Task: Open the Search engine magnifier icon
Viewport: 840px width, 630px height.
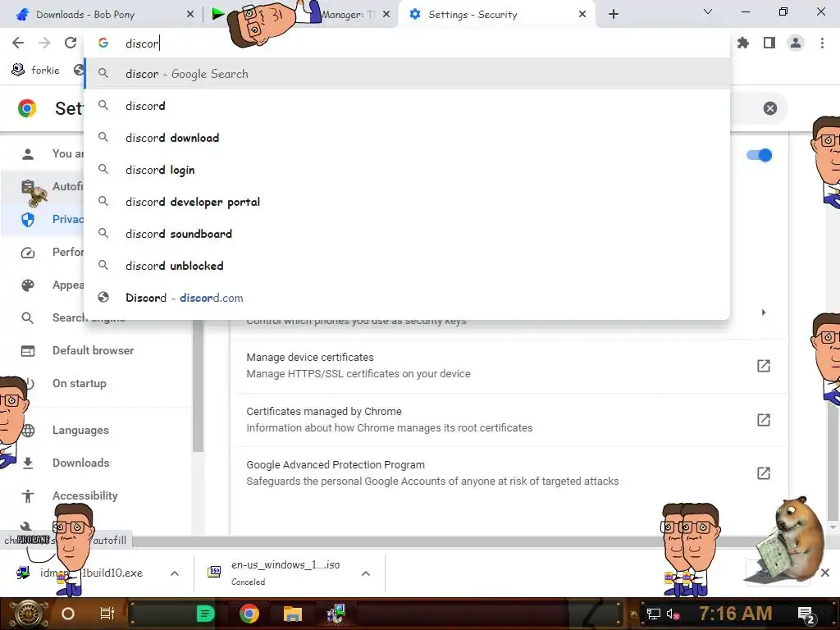Action: [x=28, y=317]
